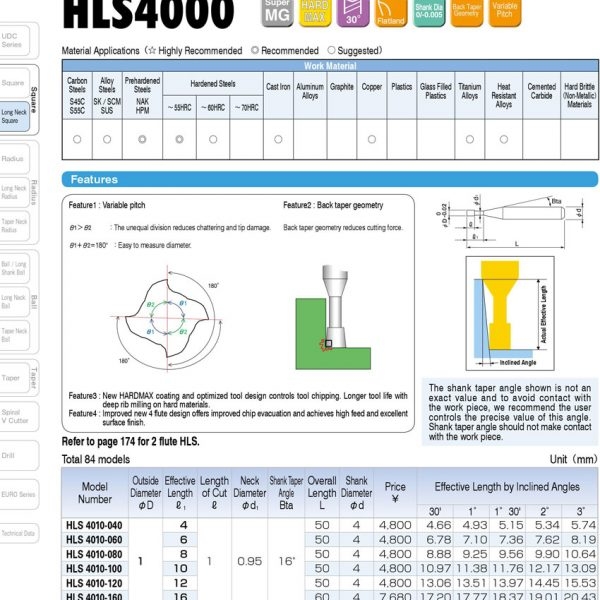Click the Titanium Alloys suggestion circle
The height and width of the screenshot is (600, 600).
pos(470,139)
